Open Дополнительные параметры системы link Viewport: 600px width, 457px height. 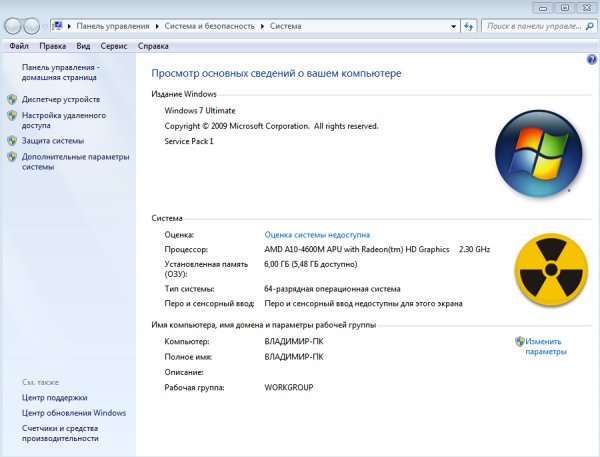tap(75, 162)
